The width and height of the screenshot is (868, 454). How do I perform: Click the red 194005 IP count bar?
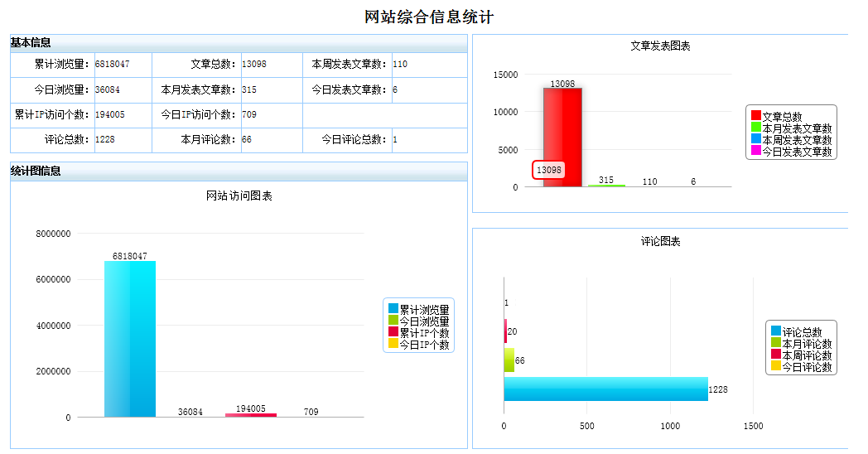coord(250,415)
